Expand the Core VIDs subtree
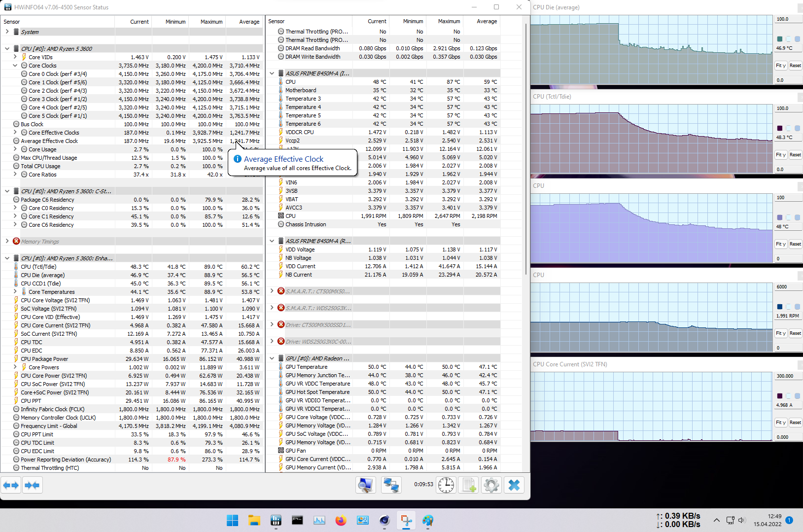Screen dimensions: 803x532 click(15, 57)
